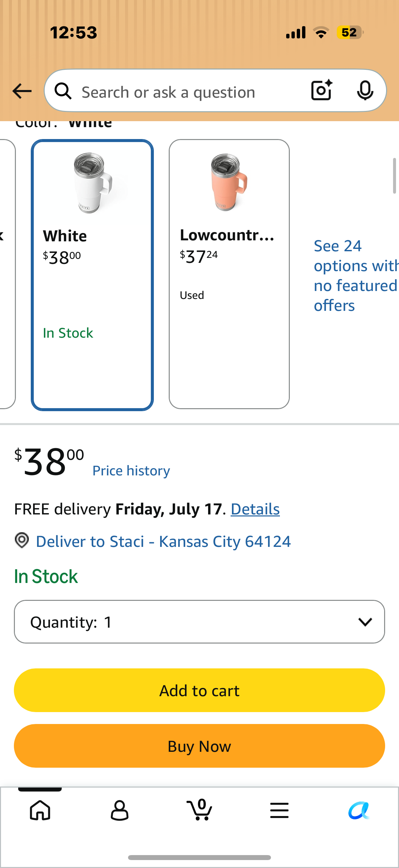Open See 24 options with no featured offers
The width and height of the screenshot is (399, 868).
pyautogui.click(x=356, y=276)
